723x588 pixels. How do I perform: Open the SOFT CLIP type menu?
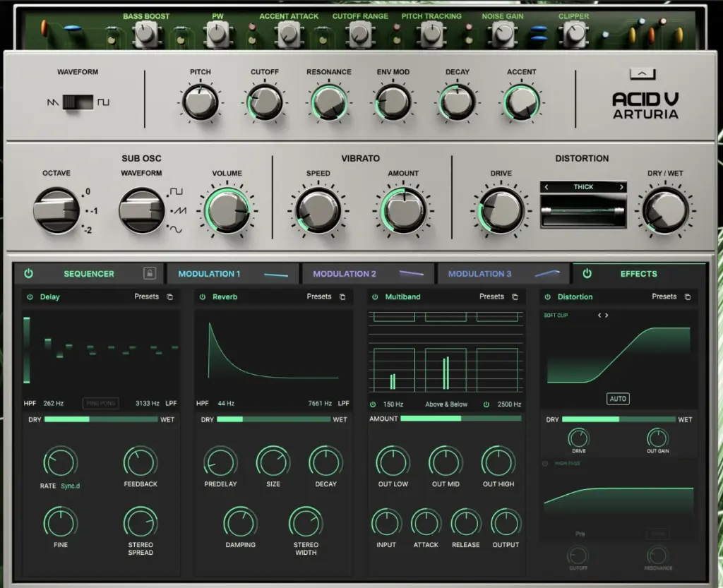click(556, 316)
